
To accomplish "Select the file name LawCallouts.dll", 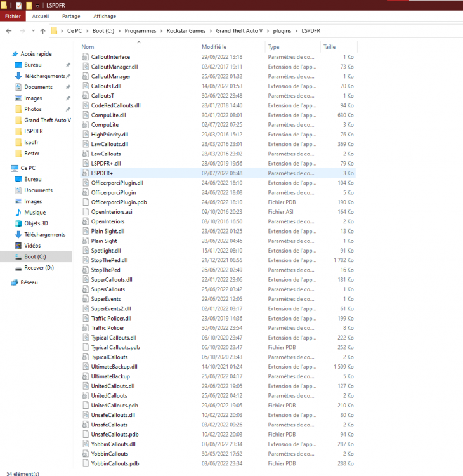I will tap(110, 144).
